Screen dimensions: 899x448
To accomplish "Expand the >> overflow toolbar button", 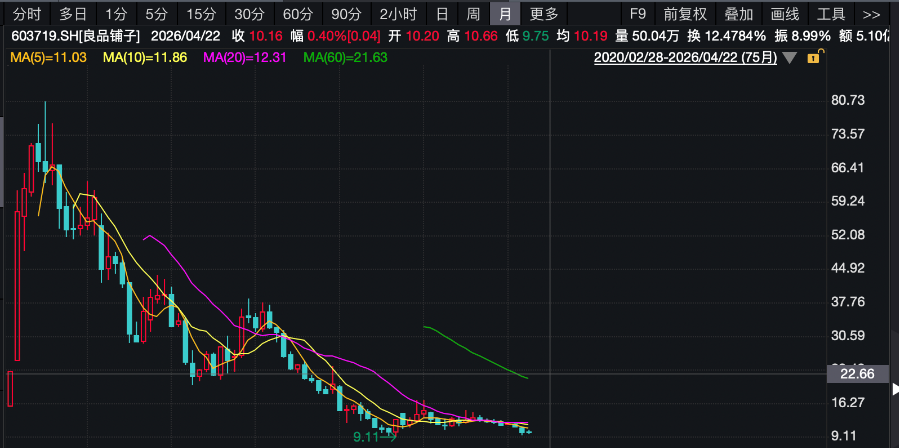I will 871,14.
